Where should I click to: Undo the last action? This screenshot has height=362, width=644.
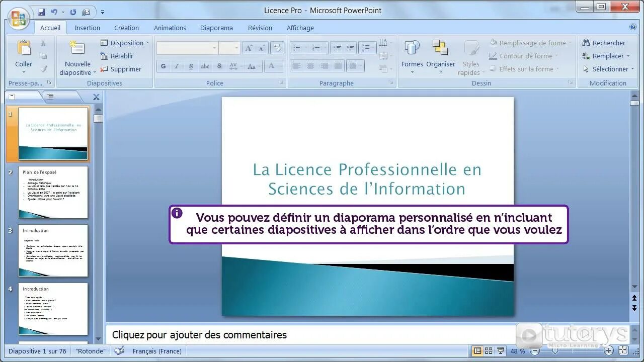(54, 12)
